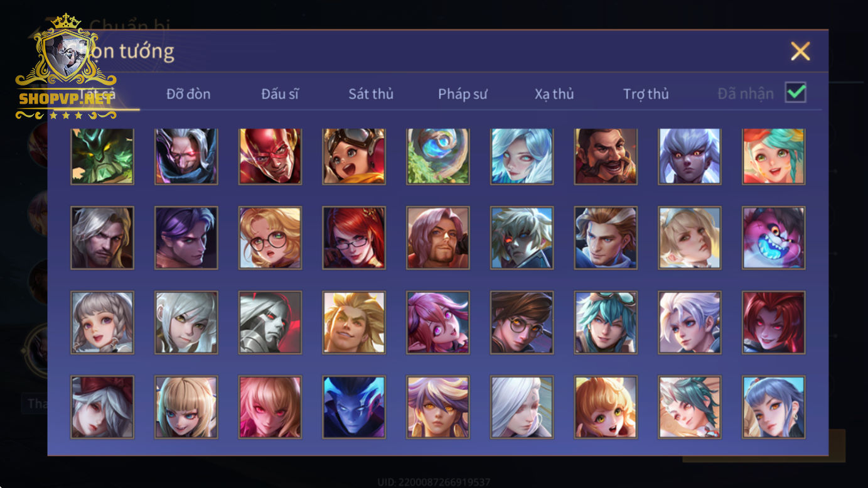The image size is (868, 488).
Task: Select the brown-haired boy with round glasses
Action: coord(522,322)
